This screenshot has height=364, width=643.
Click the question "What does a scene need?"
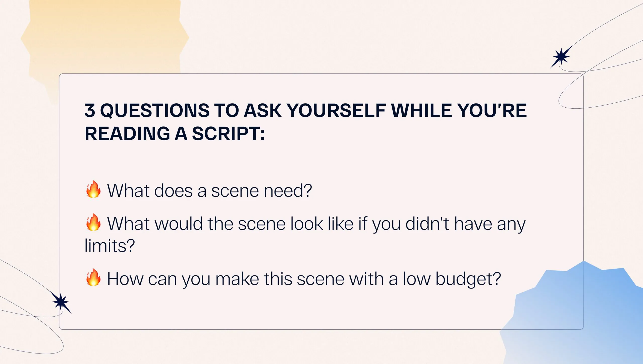click(209, 191)
